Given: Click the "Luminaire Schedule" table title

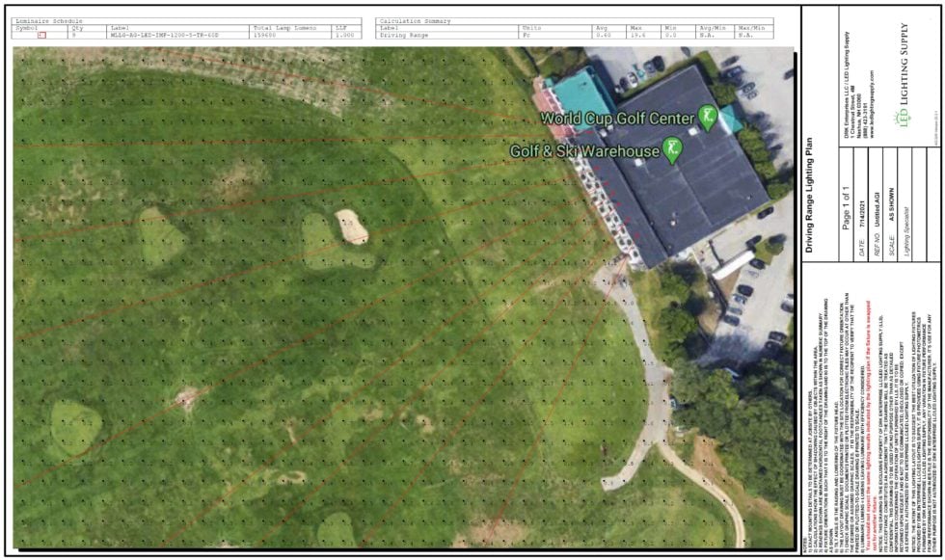Looking at the screenshot, I should coord(49,21).
